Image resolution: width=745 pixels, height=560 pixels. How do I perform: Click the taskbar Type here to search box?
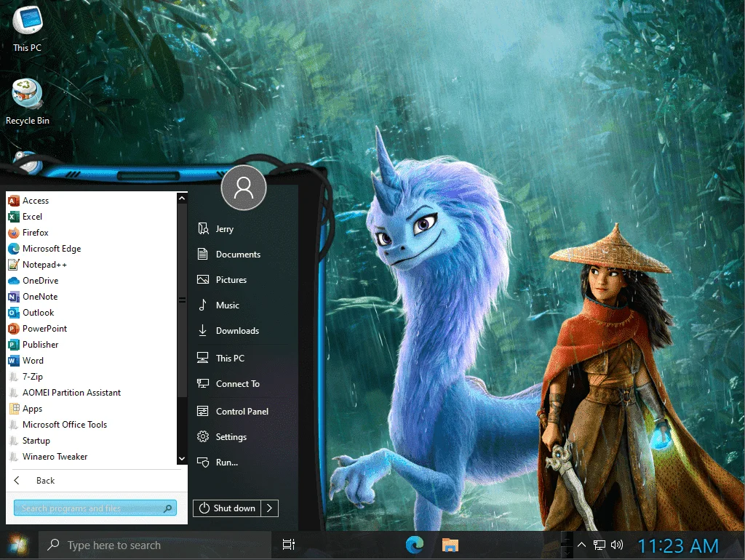tap(154, 545)
